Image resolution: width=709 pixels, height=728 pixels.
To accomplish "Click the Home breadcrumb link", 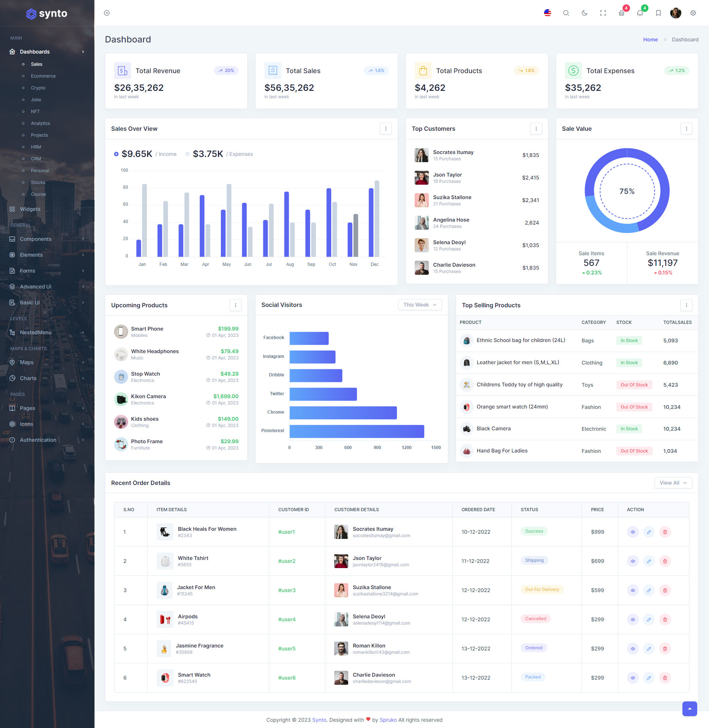I will pos(650,40).
